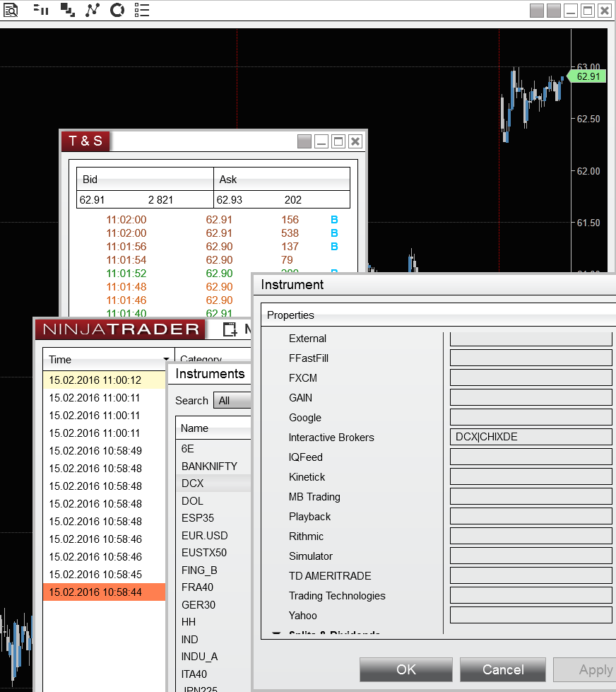The width and height of the screenshot is (616, 692).
Task: Select FRA40 in the Instruments list
Action: (213, 587)
